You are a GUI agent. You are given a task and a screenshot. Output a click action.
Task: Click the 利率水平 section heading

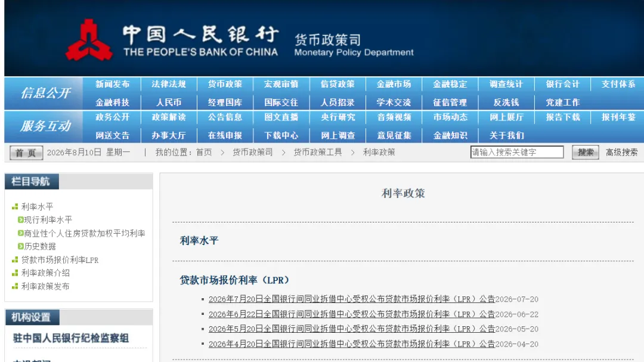[x=199, y=241]
